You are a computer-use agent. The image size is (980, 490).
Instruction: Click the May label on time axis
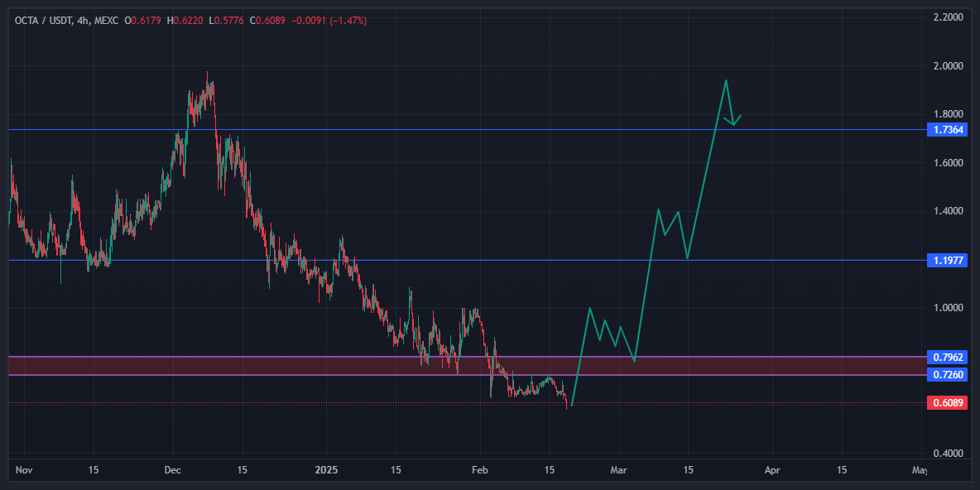[920, 469]
